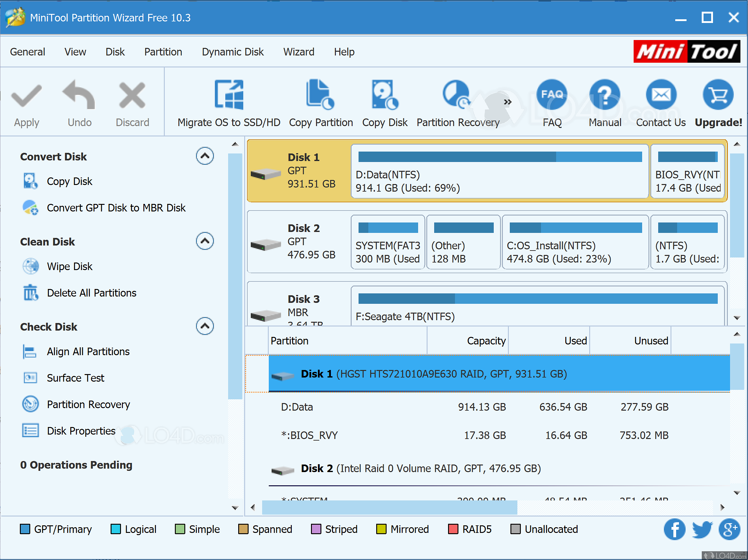Click the Migrate OS to SSD/HD icon
The width and height of the screenshot is (748, 560).
(229, 95)
